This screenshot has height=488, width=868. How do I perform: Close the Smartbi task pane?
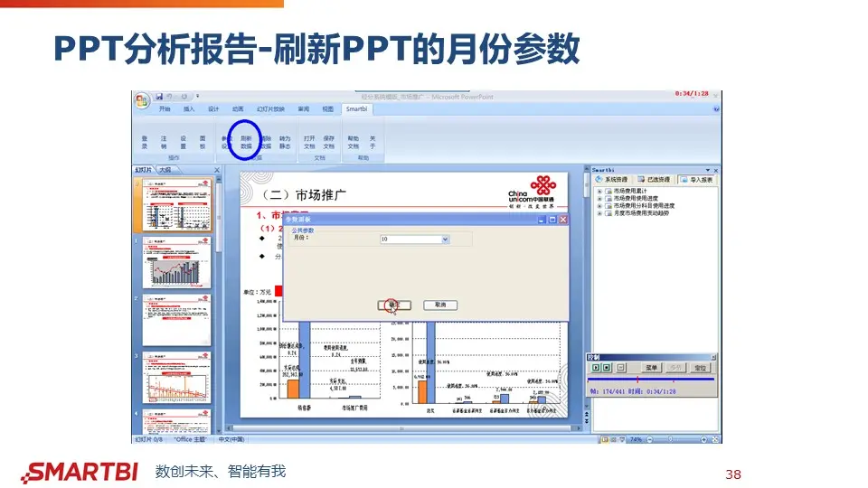tap(716, 170)
